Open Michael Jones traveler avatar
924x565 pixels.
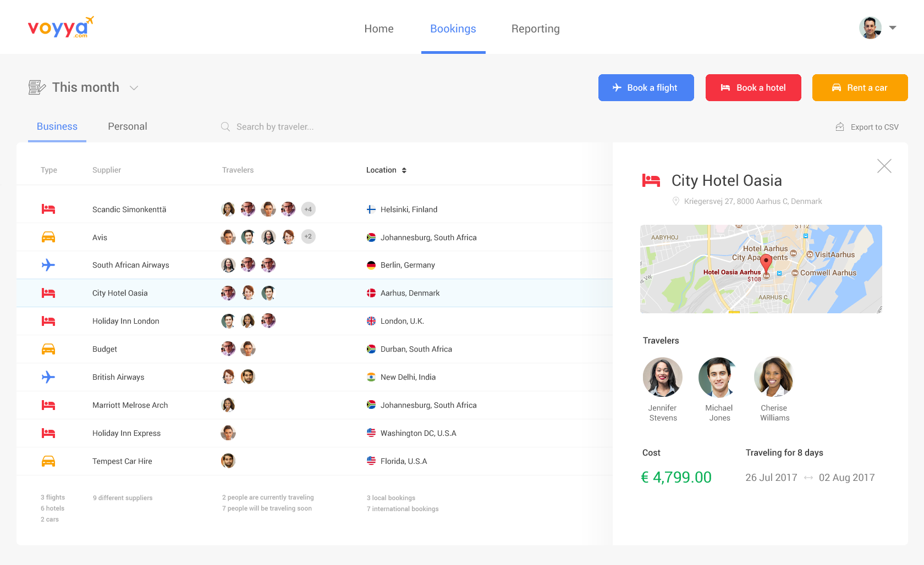pyautogui.click(x=718, y=377)
